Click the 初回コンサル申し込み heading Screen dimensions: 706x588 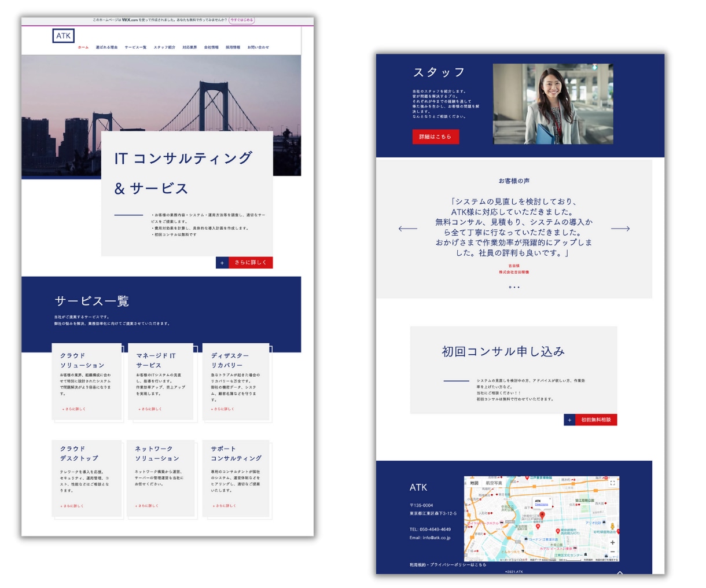[503, 351]
